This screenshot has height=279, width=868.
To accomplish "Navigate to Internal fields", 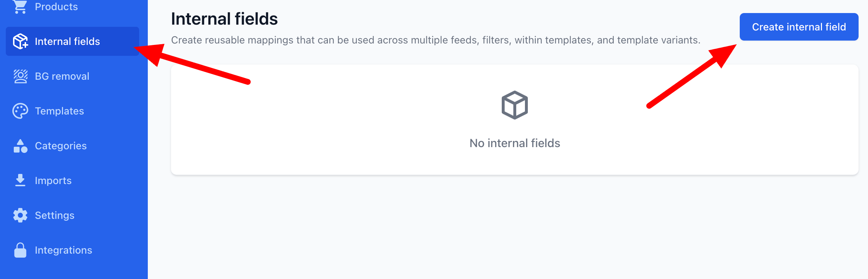I will click(67, 41).
